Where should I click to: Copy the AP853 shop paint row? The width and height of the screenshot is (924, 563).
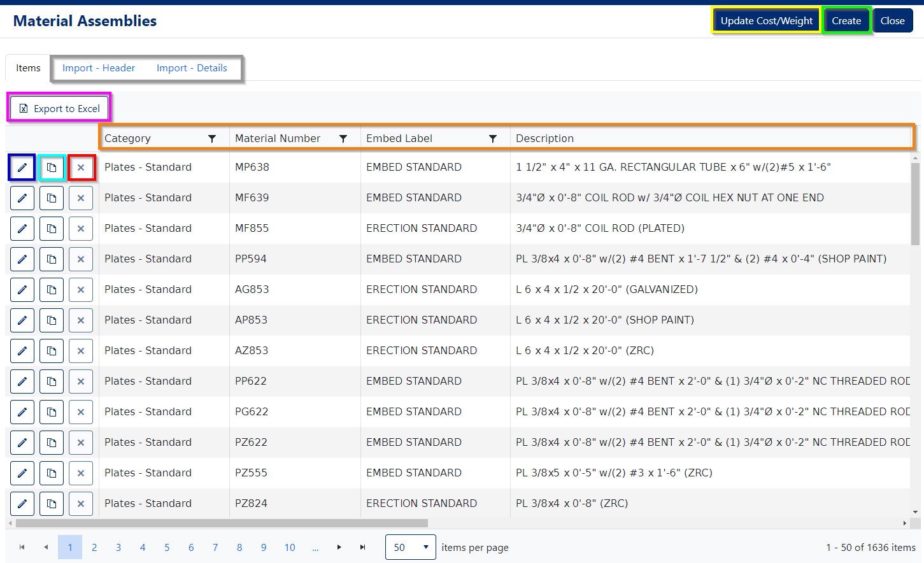pyautogui.click(x=52, y=320)
